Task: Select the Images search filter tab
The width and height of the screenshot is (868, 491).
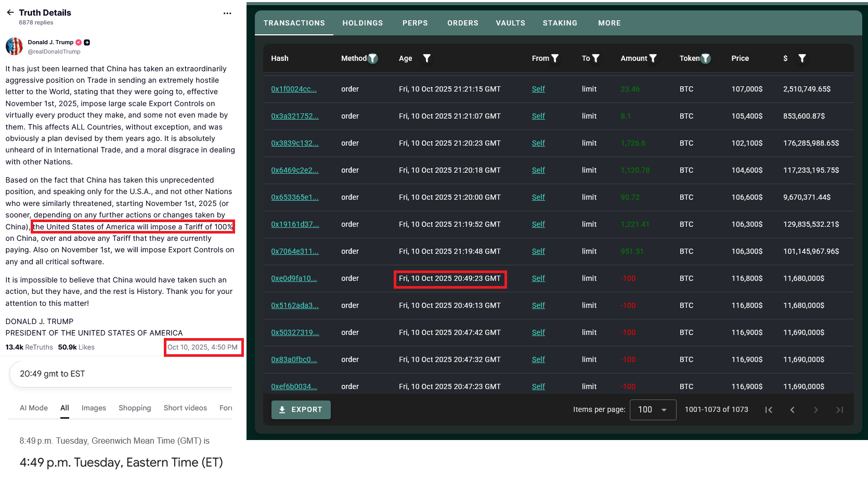Action: [x=94, y=408]
